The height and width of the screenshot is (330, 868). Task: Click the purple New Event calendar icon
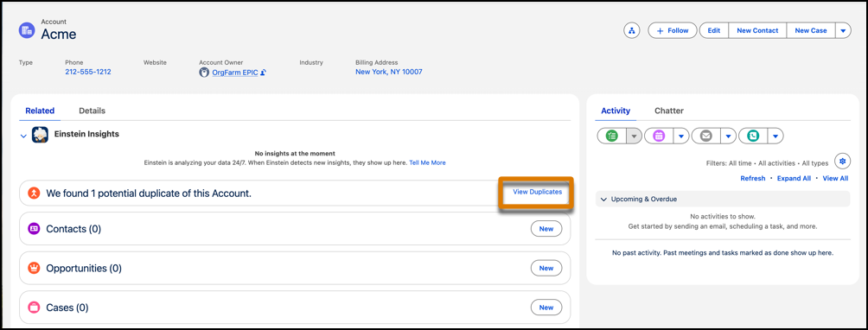[659, 136]
